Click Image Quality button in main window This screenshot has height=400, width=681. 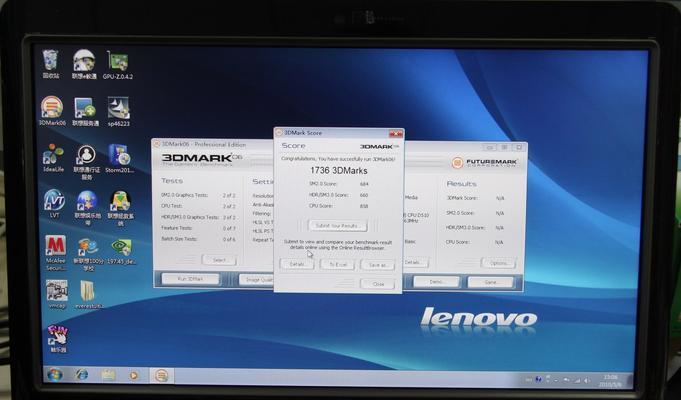257,279
